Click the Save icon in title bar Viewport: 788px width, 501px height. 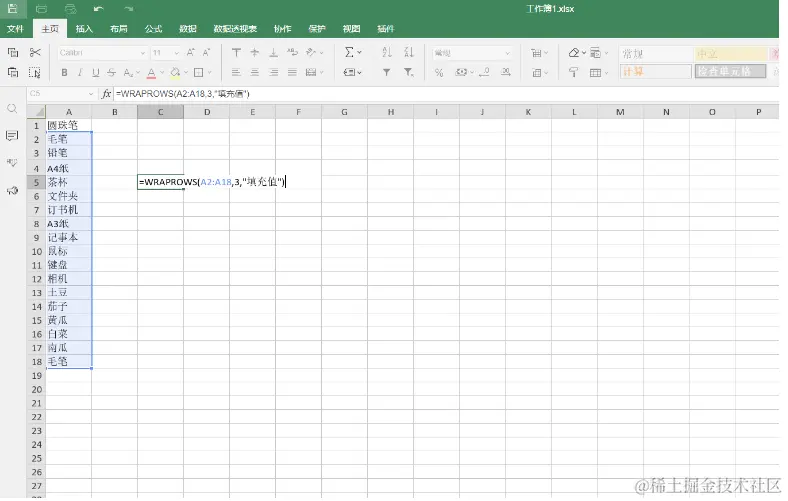pos(13,9)
